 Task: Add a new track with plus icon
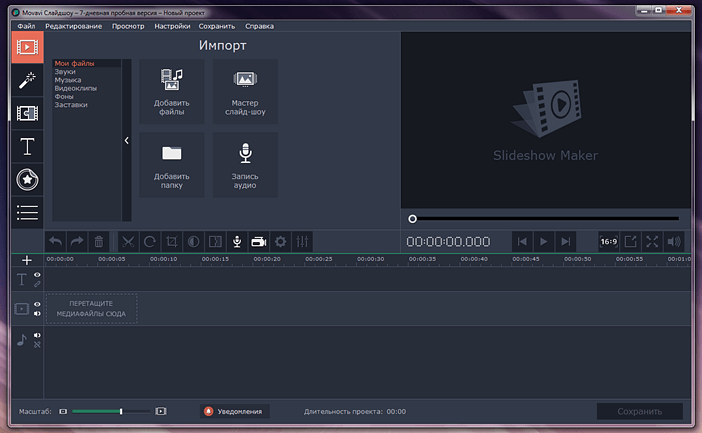[x=27, y=260]
